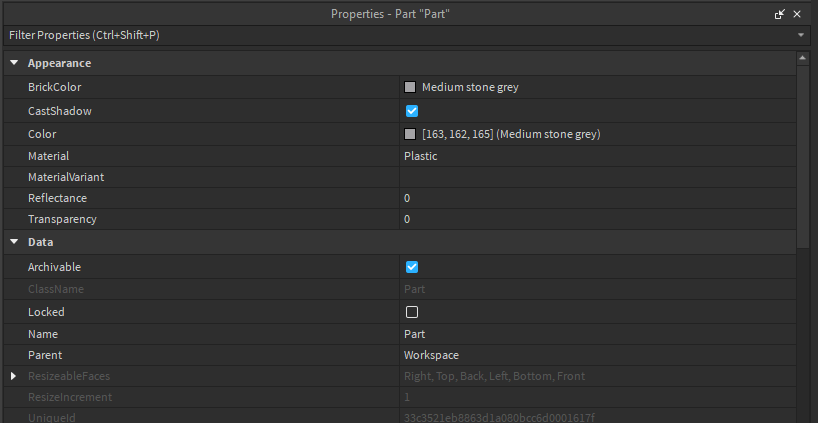This screenshot has height=423, width=818.
Task: Collapse the Data section
Action: coord(14,242)
